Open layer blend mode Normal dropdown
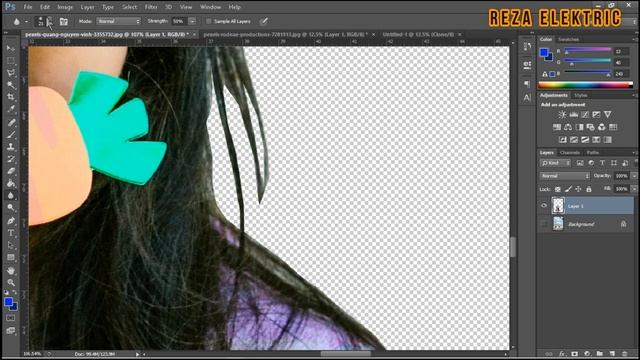The height and width of the screenshot is (360, 640). click(565, 176)
